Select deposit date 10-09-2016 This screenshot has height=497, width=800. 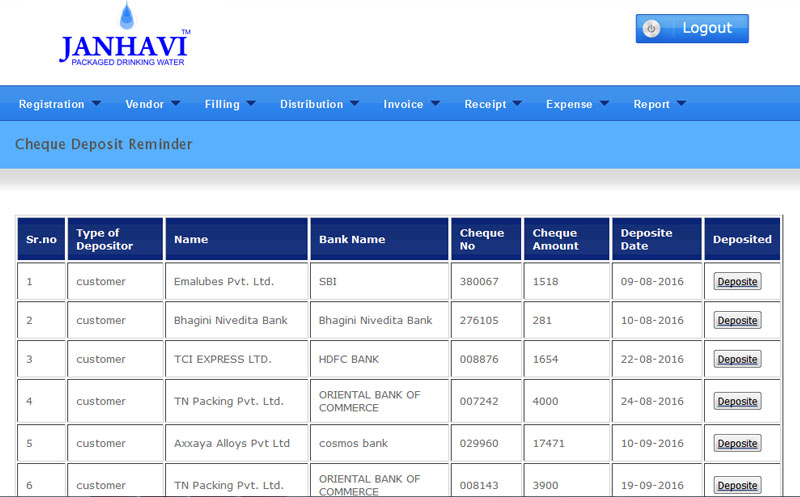click(657, 443)
